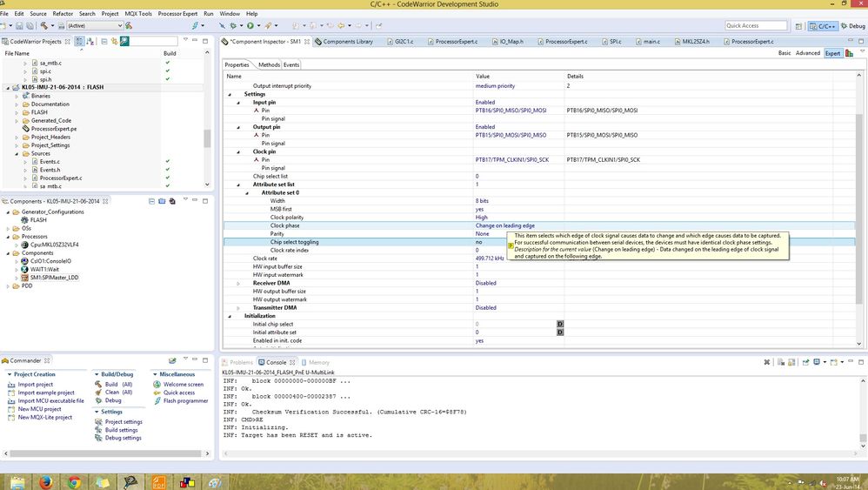The image size is (868, 490).
Task: Click the CodeWarrior Projects vertical scrollbar thumb
Action: tap(207, 138)
